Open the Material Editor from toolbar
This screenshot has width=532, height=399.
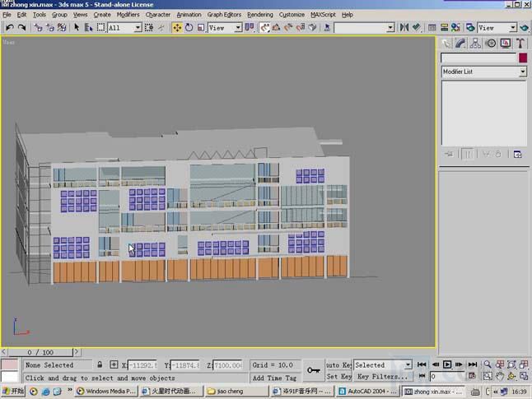point(455,27)
